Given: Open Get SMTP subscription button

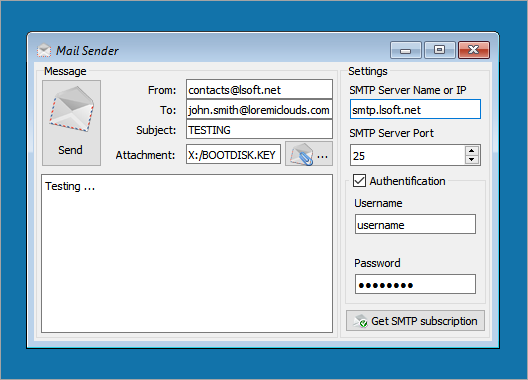Looking at the screenshot, I should (x=416, y=321).
